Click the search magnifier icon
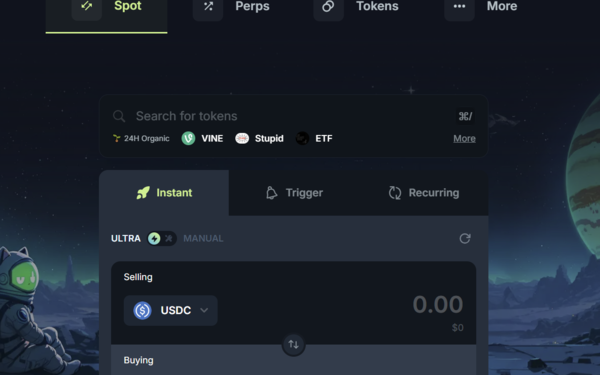This screenshot has width=600, height=375. 119,116
